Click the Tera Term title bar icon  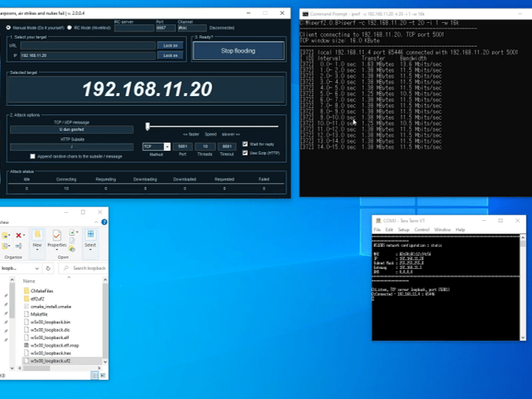pyautogui.click(x=378, y=220)
